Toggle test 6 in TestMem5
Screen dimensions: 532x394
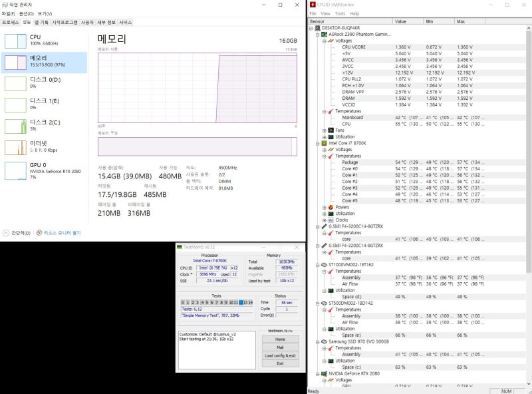coord(211,303)
